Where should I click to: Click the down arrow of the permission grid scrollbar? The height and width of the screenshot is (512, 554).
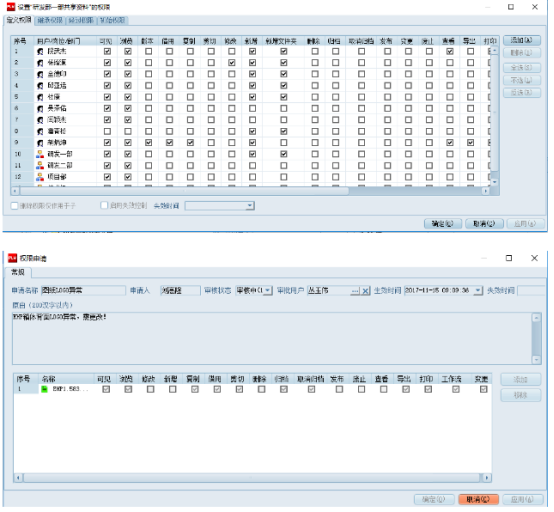click(495, 182)
